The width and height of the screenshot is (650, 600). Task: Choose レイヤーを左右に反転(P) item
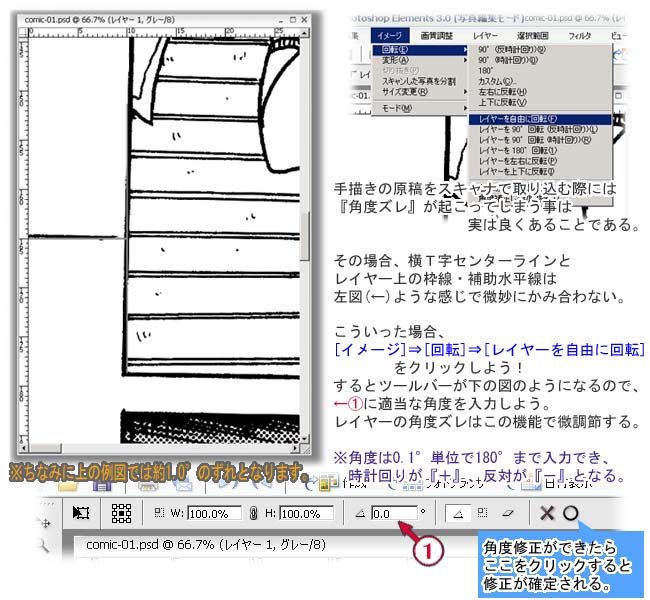[x=540, y=161]
